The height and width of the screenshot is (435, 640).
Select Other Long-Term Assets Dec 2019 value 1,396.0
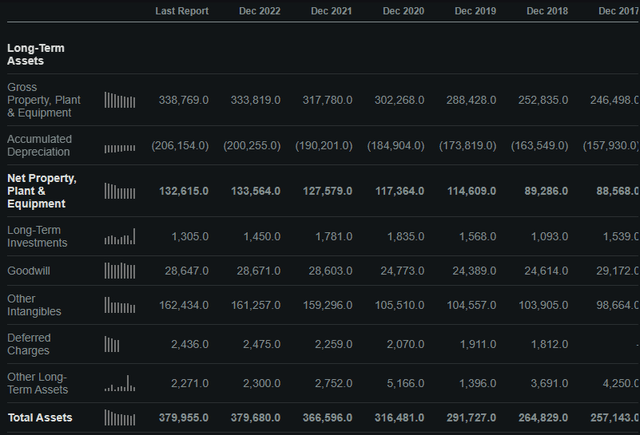click(478, 383)
